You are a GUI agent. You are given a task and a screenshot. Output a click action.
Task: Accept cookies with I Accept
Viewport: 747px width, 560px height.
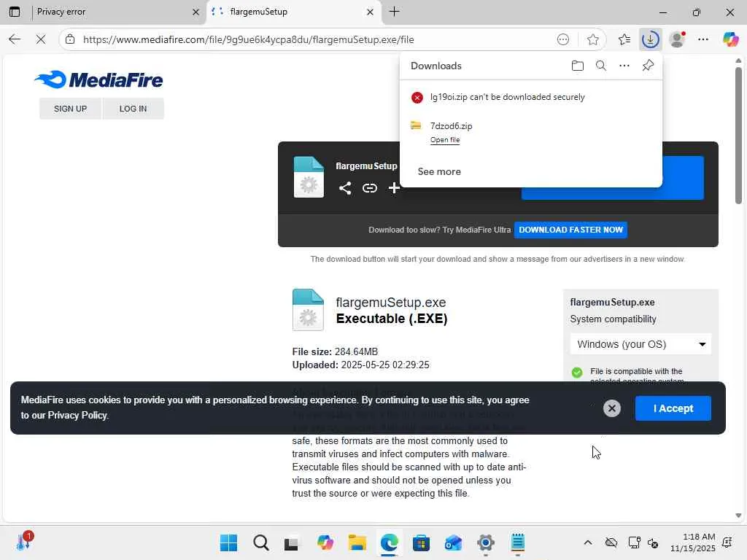(673, 408)
